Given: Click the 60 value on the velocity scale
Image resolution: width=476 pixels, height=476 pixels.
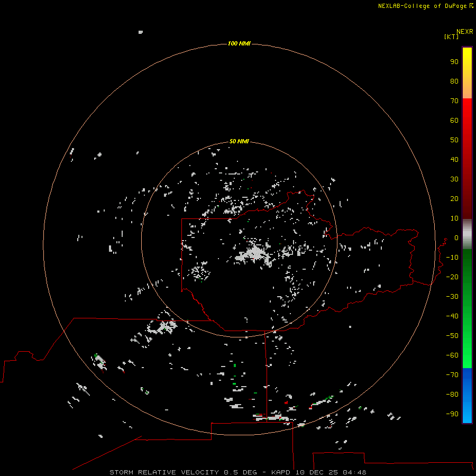Looking at the screenshot, I should pyautogui.click(x=454, y=120).
